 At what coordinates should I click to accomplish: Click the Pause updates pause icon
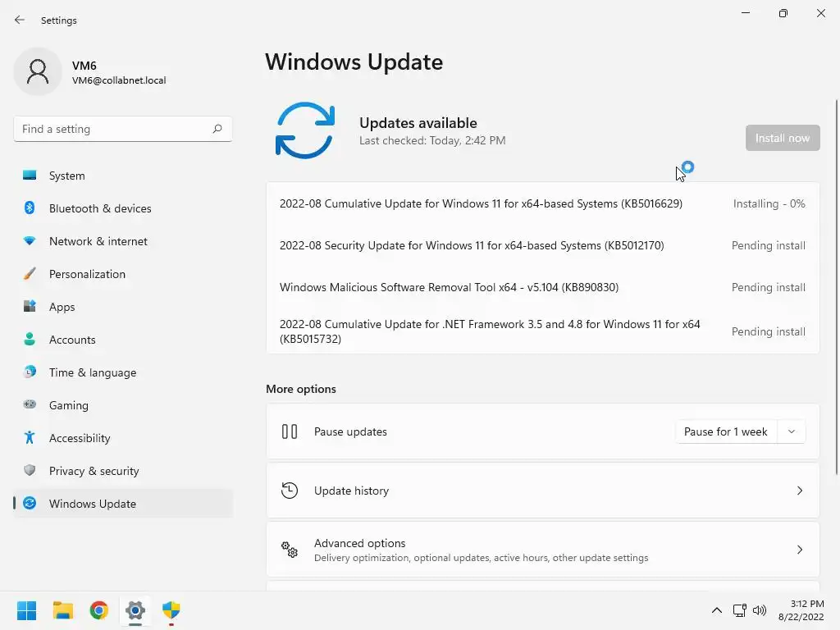click(x=290, y=431)
